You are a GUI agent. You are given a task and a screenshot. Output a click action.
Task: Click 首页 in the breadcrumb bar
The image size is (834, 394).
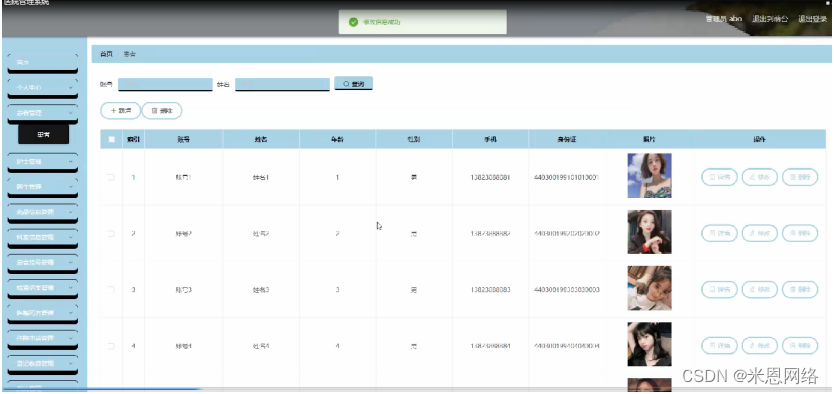coord(106,54)
